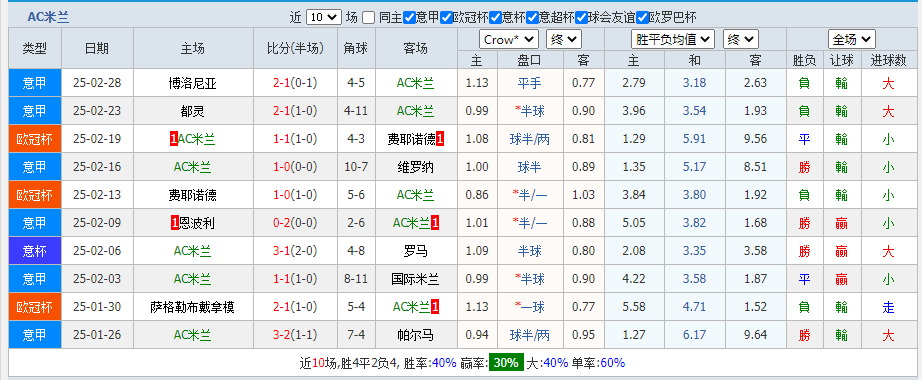The height and width of the screenshot is (380, 922).
Task: Click the 欧冠杯 tag on 25-01-30
Action: [x=35, y=307]
